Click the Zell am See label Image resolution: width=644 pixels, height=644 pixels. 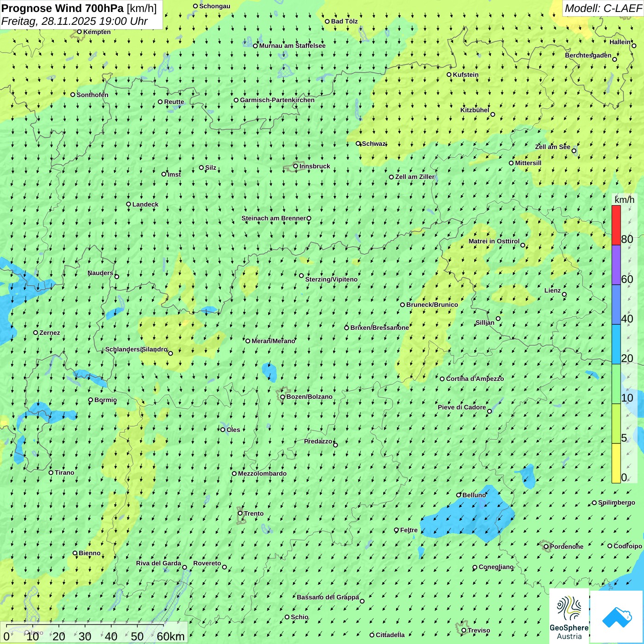(552, 147)
